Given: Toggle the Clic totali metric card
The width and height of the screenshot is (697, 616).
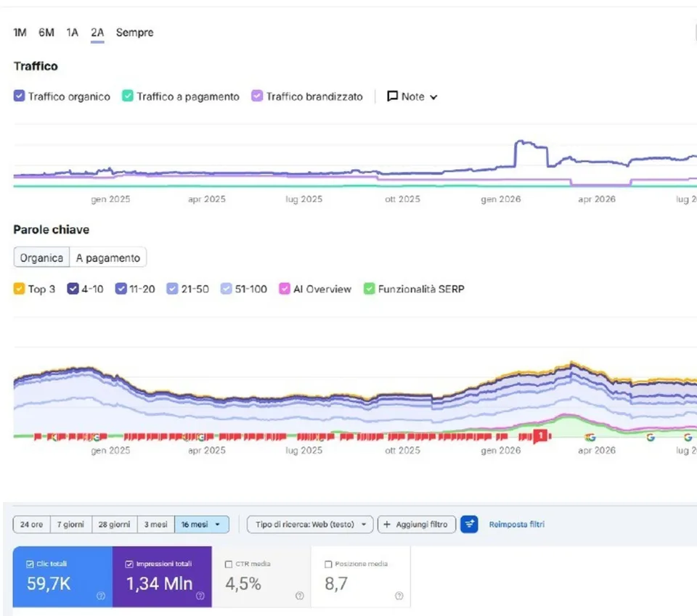Looking at the screenshot, I should [62, 577].
